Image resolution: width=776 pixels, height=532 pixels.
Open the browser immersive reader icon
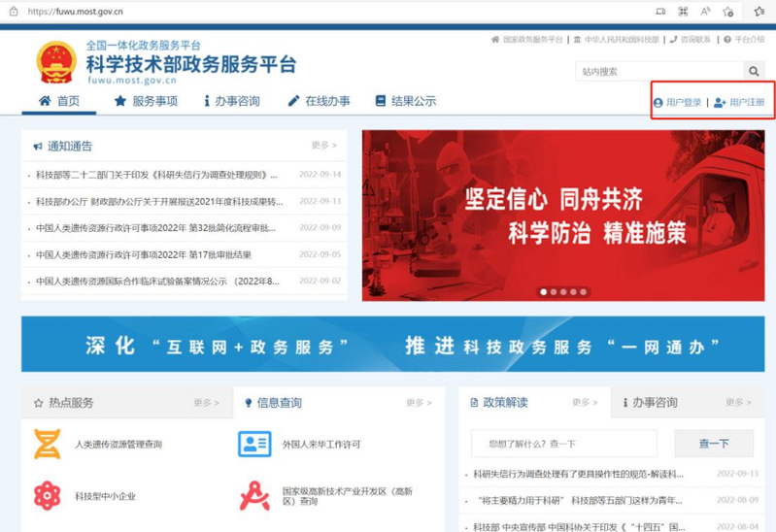660,11
